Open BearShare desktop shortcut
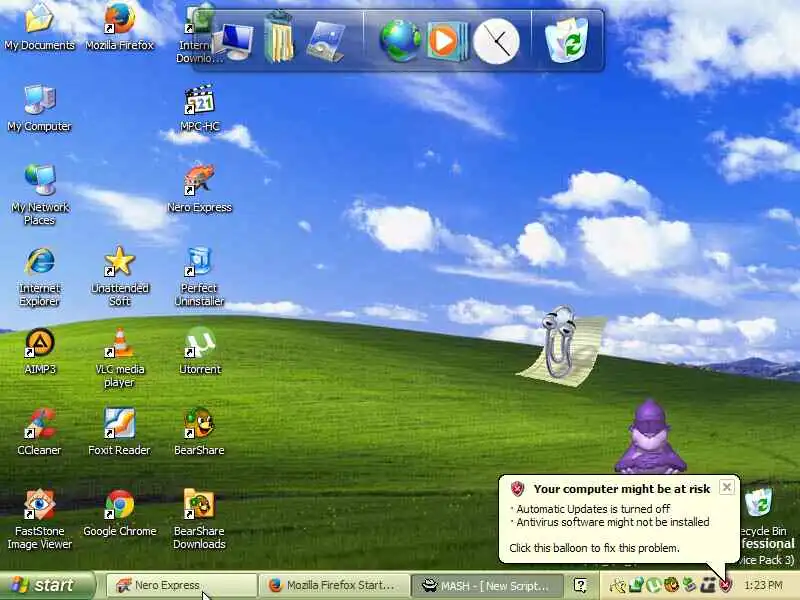800x600 pixels. (x=199, y=432)
